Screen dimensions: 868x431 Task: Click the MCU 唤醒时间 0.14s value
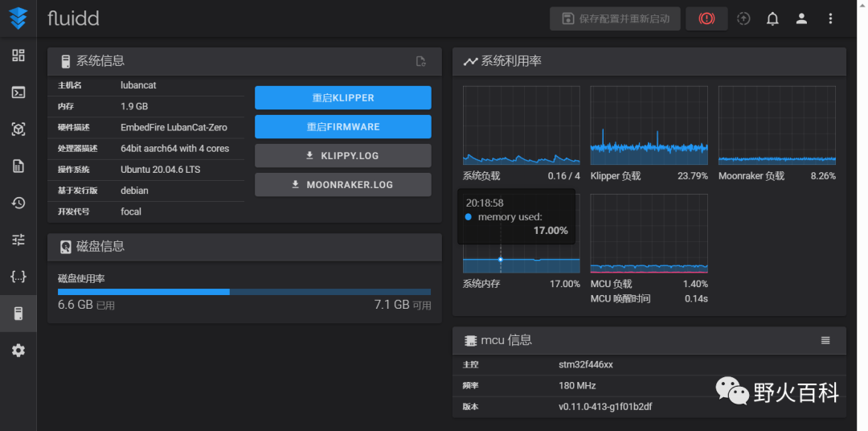696,299
